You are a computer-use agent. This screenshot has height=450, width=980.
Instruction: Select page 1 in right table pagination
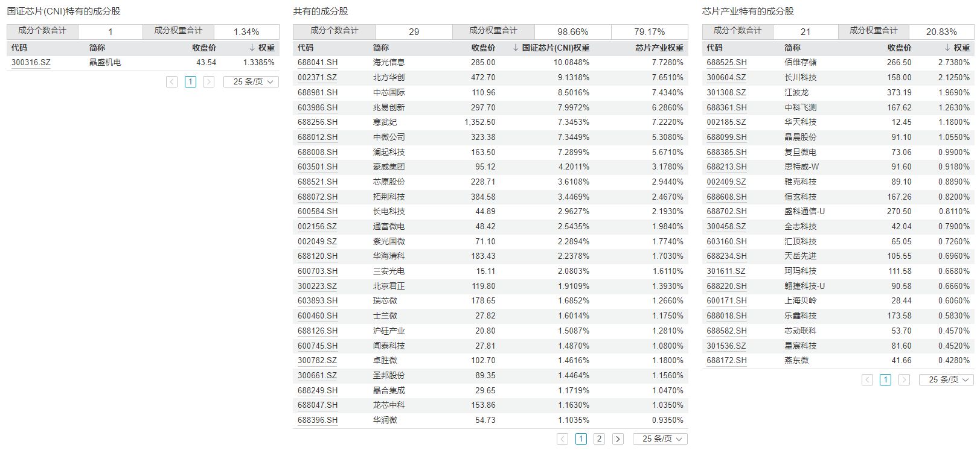point(885,379)
